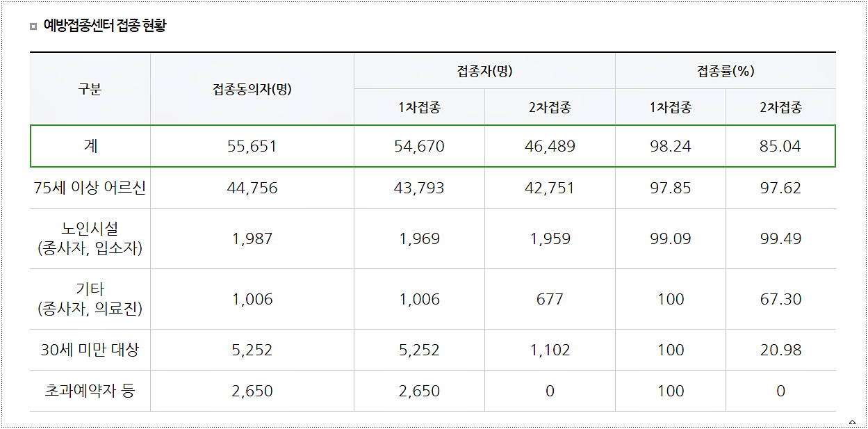Image resolution: width=868 pixels, height=429 pixels.
Task: Click the small caret icon at the table's bottom corner
Action: click(852, 422)
